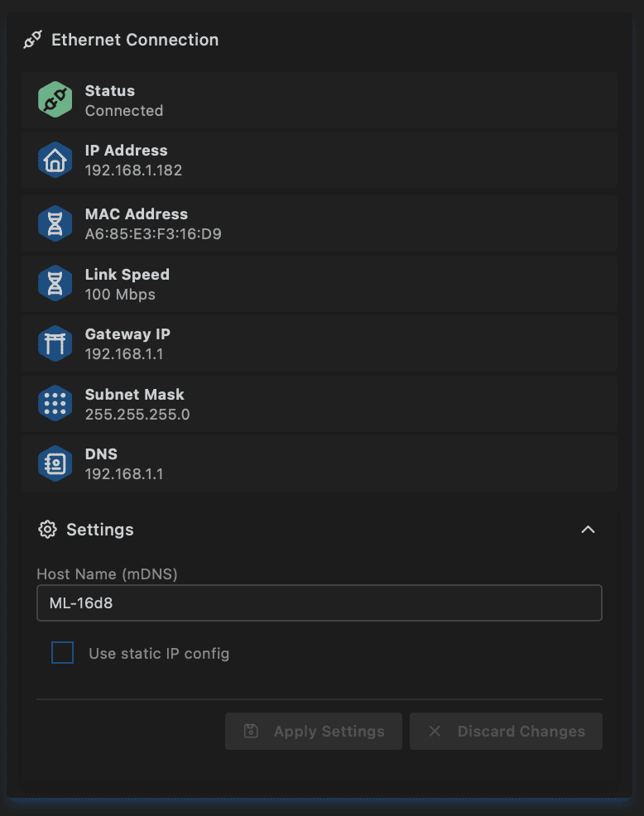Viewport: 644px width, 816px height.
Task: Click the Link Speed hexagon icon
Action: [x=55, y=284]
